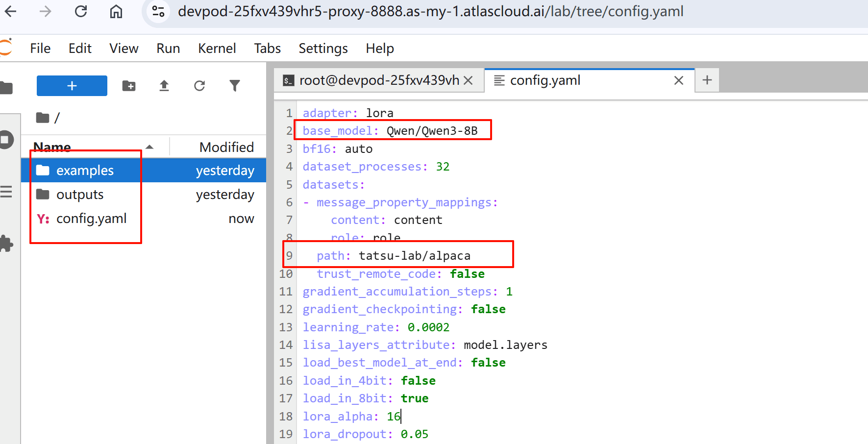Open the Settings menu

click(323, 49)
